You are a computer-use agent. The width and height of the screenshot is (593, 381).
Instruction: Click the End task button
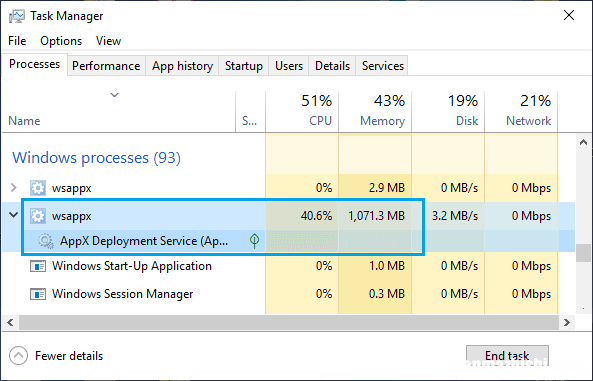[x=507, y=356]
